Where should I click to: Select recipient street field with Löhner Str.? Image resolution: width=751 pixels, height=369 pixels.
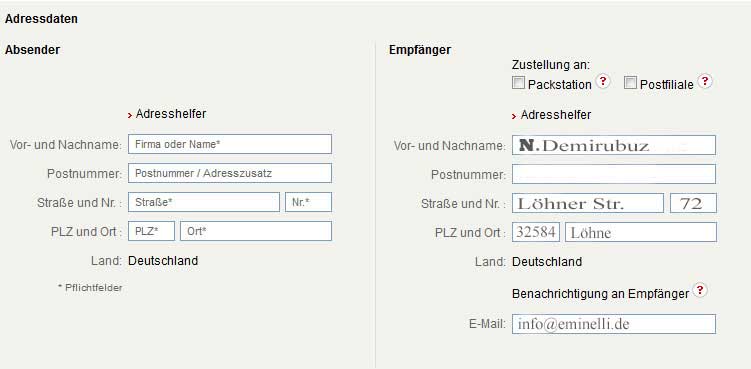tap(588, 203)
